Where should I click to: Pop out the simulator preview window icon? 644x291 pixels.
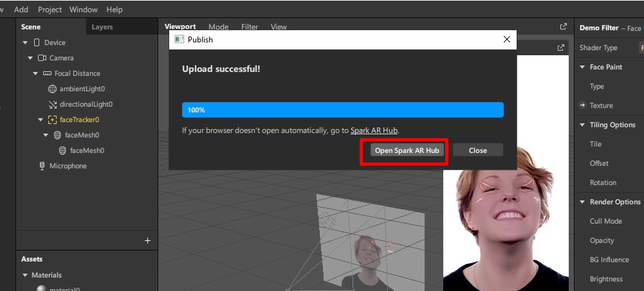point(560,48)
